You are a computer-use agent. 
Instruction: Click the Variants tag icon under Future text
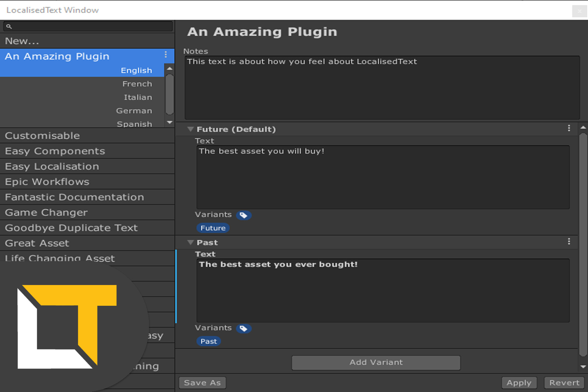pyautogui.click(x=244, y=215)
